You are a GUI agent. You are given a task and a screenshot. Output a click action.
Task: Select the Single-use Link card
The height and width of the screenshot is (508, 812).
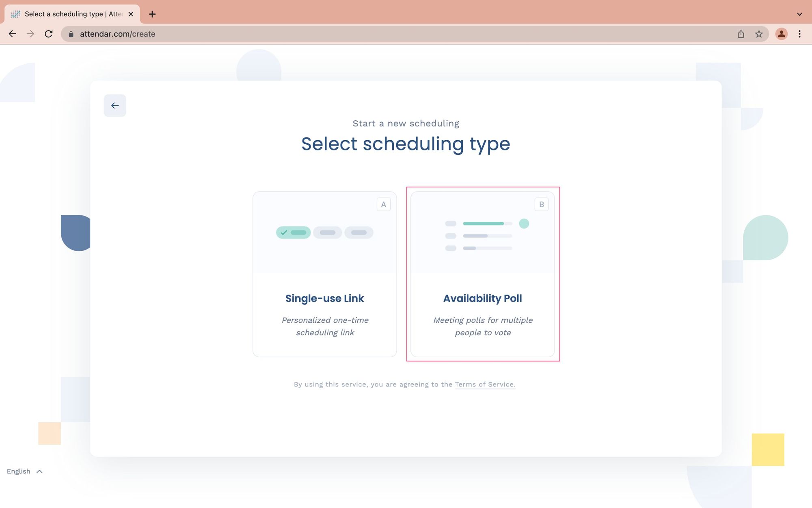point(325,274)
